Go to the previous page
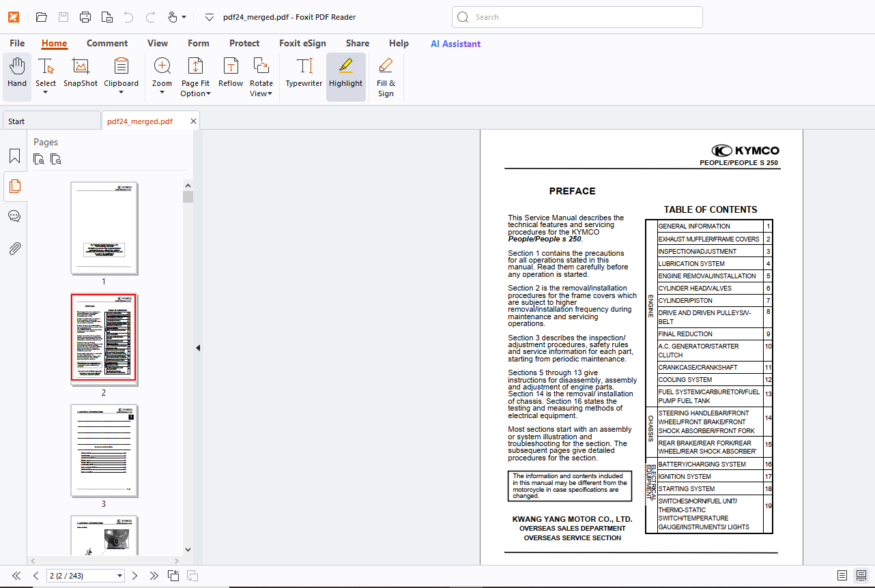The height and width of the screenshot is (588, 875). [36, 576]
